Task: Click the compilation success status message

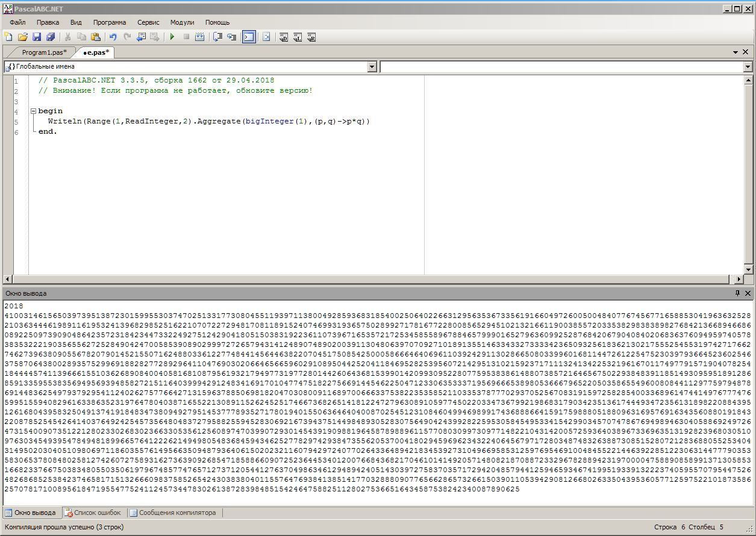Action: tap(64, 527)
